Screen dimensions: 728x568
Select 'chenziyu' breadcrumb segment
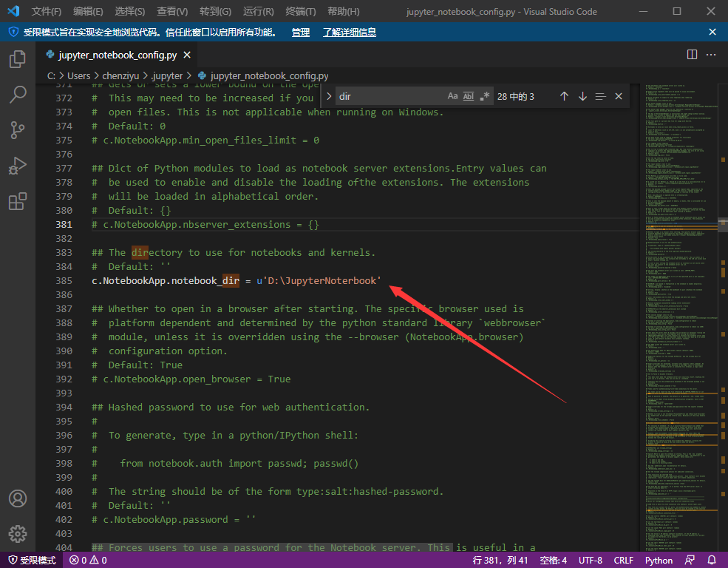120,75
